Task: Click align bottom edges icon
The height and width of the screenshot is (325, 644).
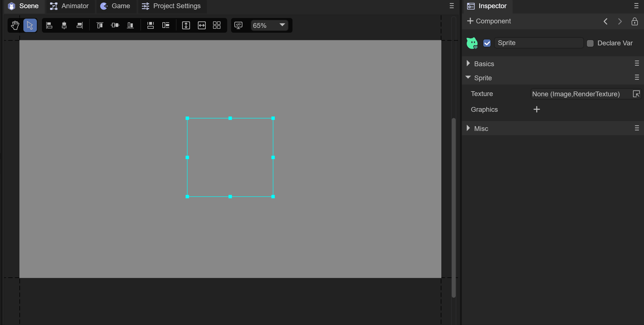Action: pos(130,25)
